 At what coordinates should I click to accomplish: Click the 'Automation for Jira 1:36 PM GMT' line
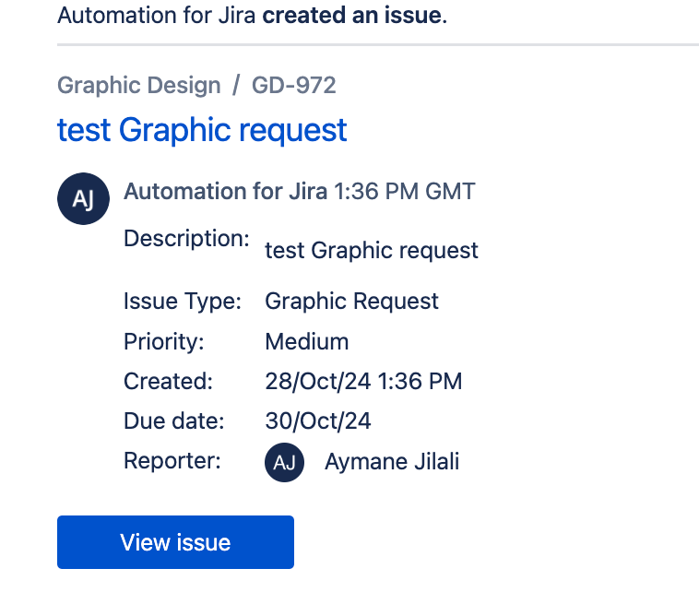tap(300, 191)
